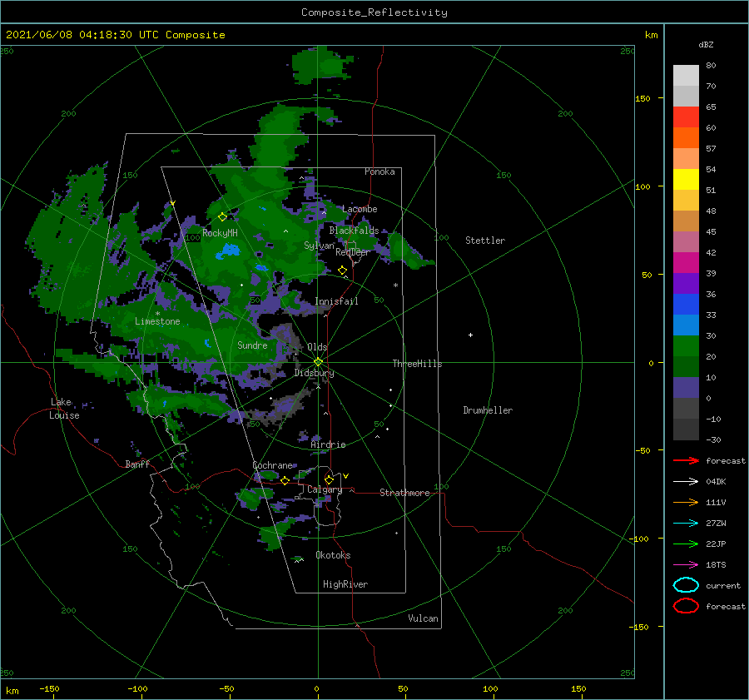Click the RedDeer city label
749x700 pixels.
tap(353, 252)
